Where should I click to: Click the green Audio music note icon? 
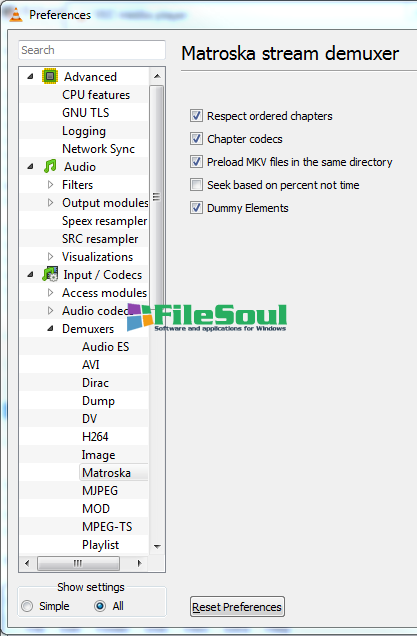50,166
